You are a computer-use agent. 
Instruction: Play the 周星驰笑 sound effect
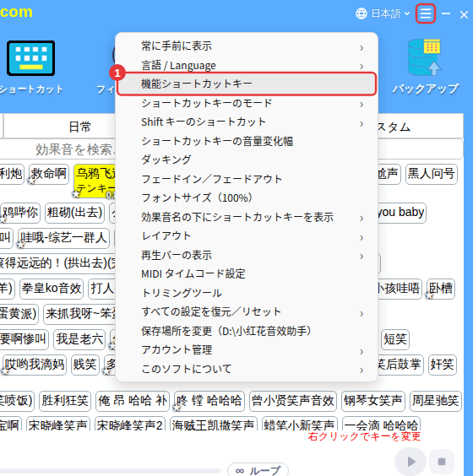(x=436, y=401)
